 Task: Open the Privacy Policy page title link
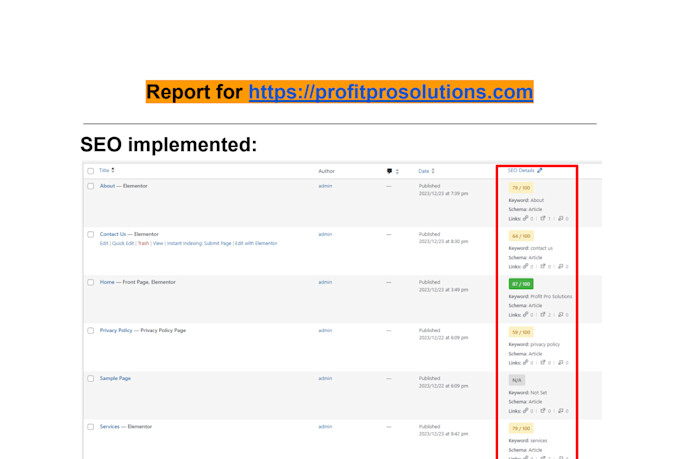pos(116,331)
